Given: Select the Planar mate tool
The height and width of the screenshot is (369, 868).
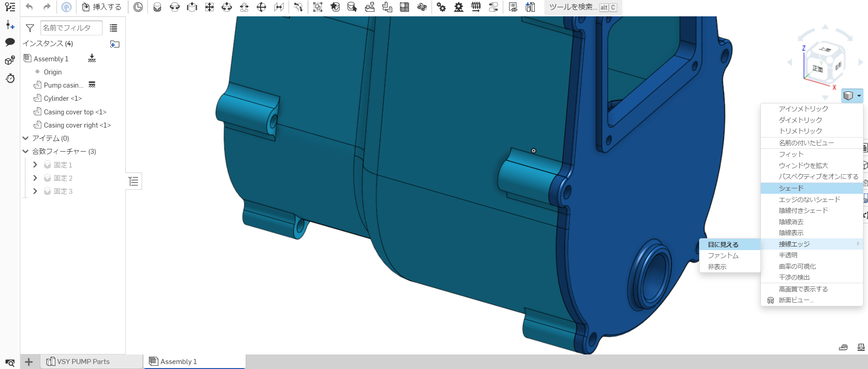Looking at the screenshot, I should (209, 7).
